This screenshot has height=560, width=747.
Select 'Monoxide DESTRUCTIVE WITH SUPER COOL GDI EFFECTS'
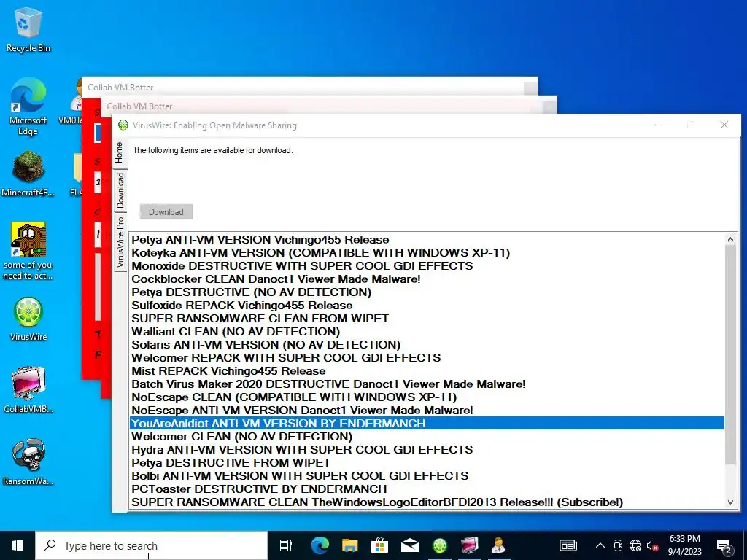click(x=427, y=265)
